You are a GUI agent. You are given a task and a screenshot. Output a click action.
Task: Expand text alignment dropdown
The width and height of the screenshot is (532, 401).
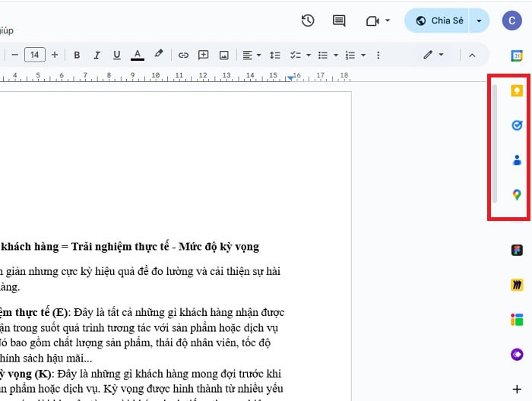252,55
